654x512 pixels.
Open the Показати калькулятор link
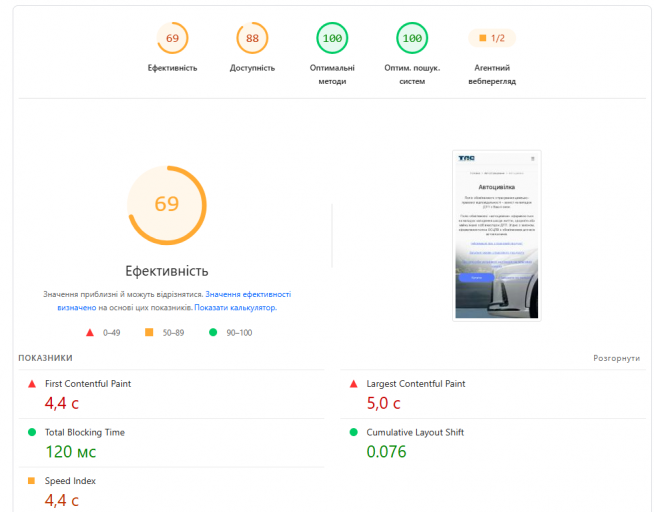point(235,308)
